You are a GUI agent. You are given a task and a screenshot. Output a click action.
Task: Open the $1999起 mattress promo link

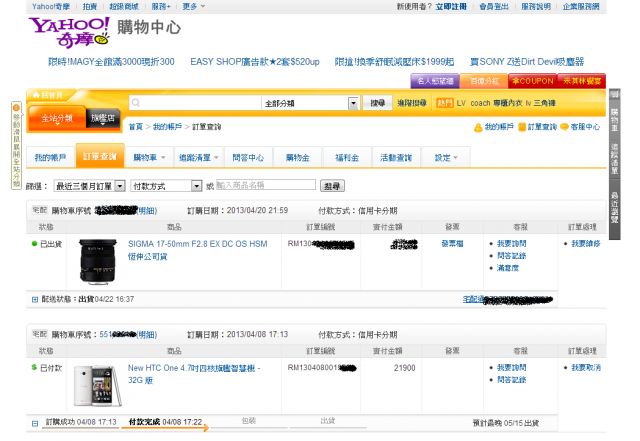394,62
